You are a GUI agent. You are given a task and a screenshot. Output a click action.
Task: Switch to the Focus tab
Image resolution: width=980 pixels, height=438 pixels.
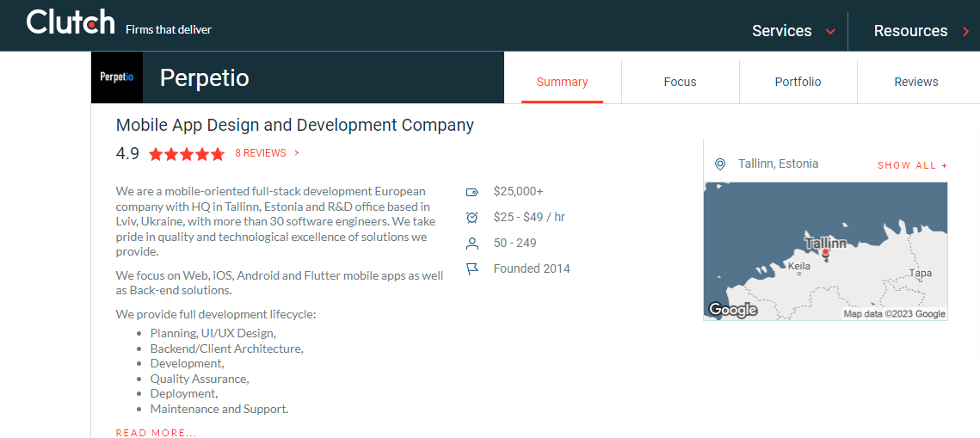click(680, 82)
